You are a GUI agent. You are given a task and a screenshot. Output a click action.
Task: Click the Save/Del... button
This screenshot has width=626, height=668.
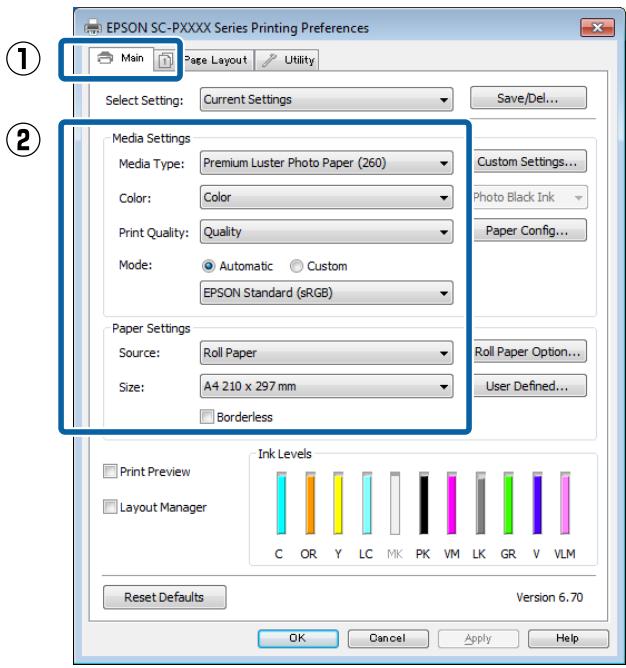(528, 98)
